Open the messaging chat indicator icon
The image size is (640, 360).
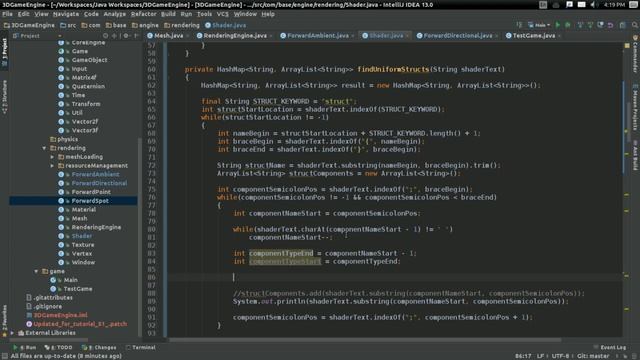pyautogui.click(x=569, y=4)
